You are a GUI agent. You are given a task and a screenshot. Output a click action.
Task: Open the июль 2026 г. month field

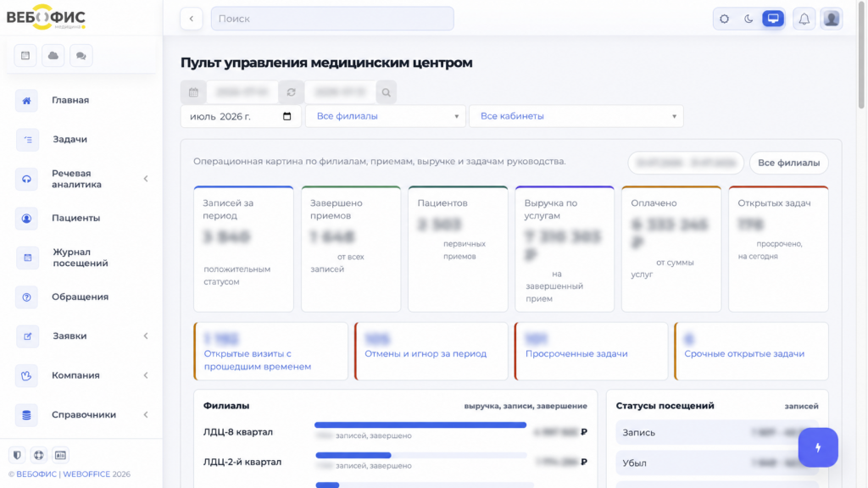(241, 116)
